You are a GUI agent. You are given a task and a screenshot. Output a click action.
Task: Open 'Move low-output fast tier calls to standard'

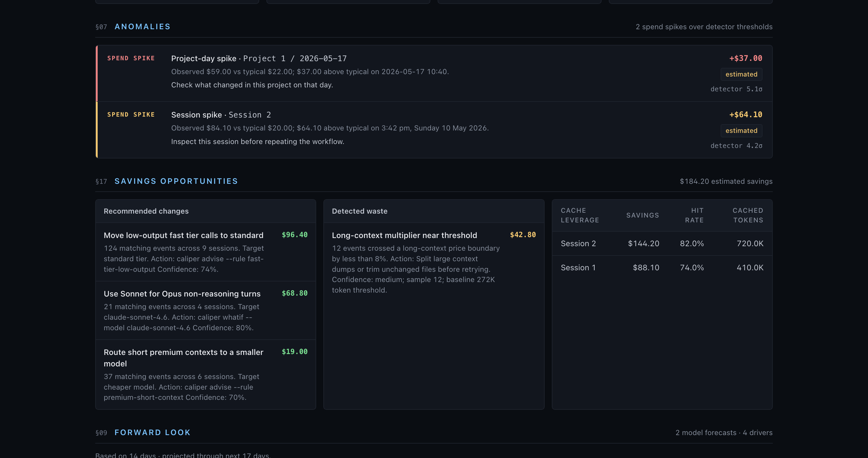point(183,235)
